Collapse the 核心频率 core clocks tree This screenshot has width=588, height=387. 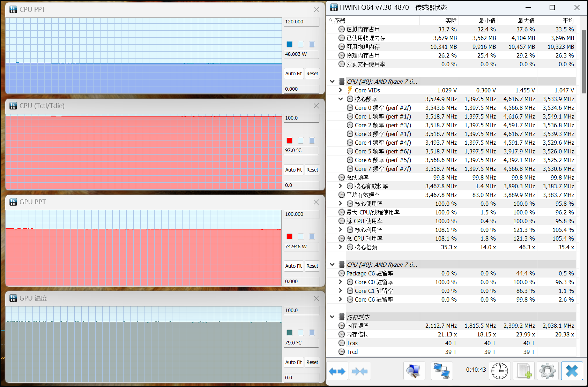341,99
